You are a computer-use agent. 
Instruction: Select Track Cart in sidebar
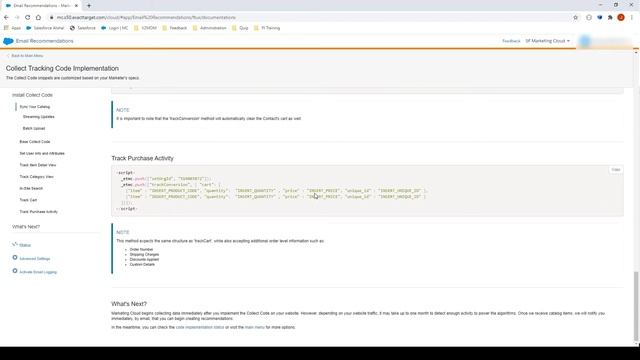[28, 200]
